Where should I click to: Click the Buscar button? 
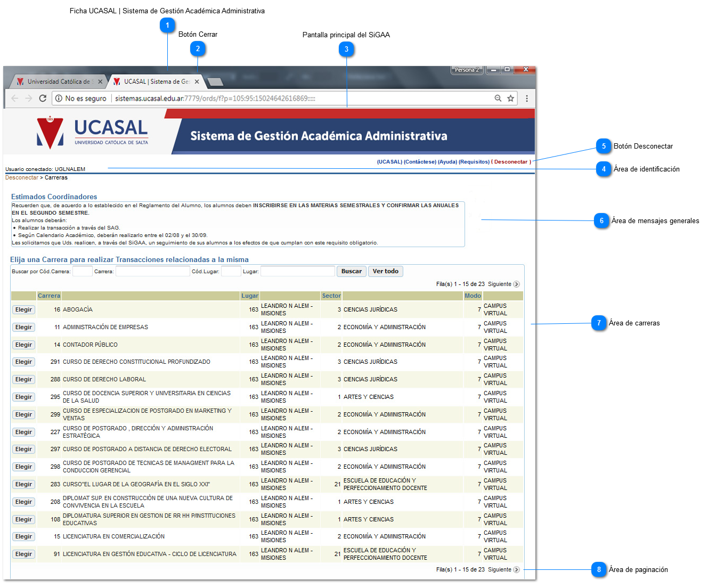pyautogui.click(x=352, y=271)
